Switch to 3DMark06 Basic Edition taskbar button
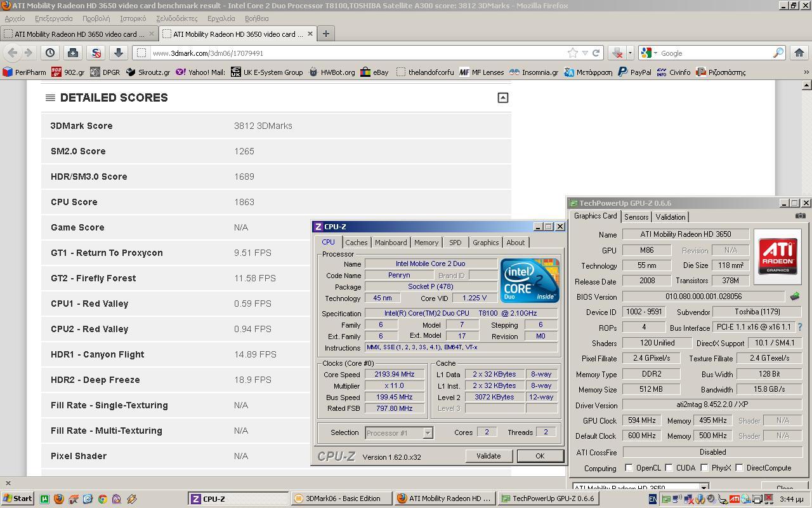The height and width of the screenshot is (508, 812). pos(341,498)
